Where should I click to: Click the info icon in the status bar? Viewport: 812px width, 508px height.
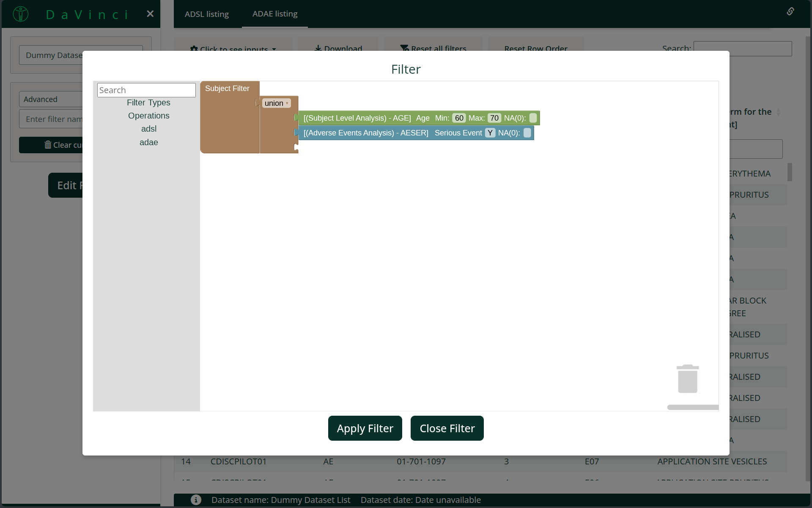tap(196, 500)
